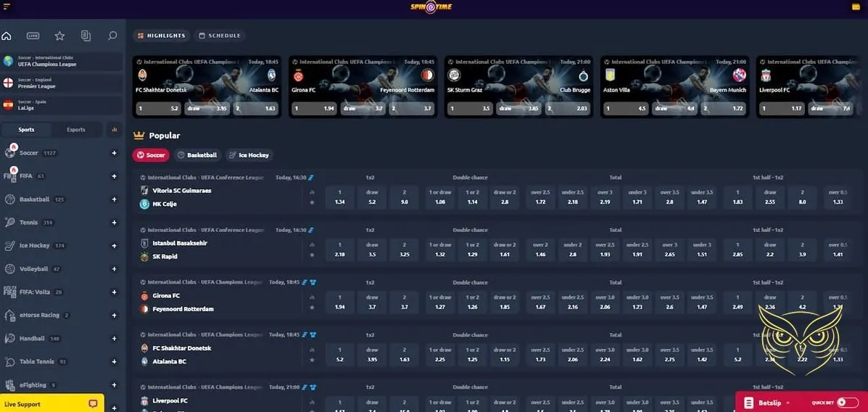Filter popular by Soccer
This screenshot has height=412, width=868.
151,155
